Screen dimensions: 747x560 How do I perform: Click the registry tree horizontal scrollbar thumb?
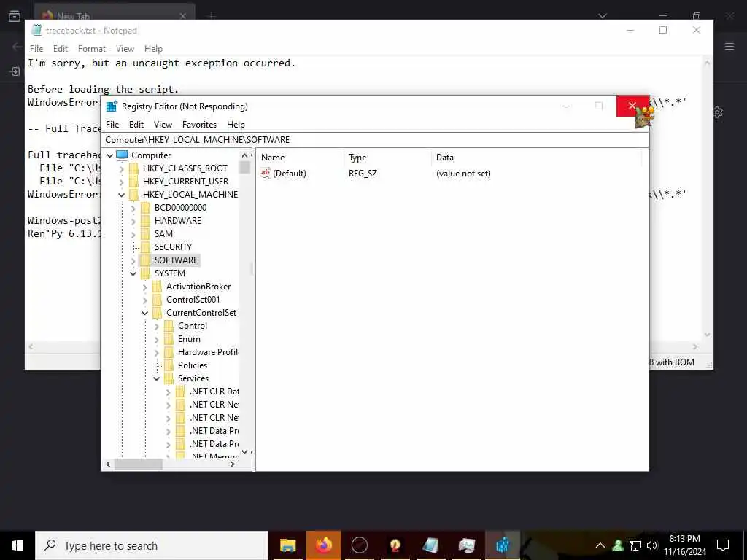(x=139, y=464)
